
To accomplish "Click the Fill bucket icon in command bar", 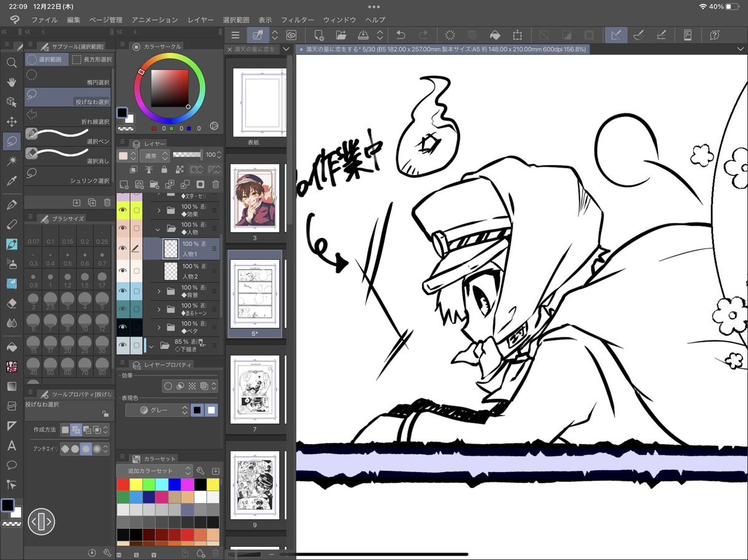I will [x=495, y=35].
